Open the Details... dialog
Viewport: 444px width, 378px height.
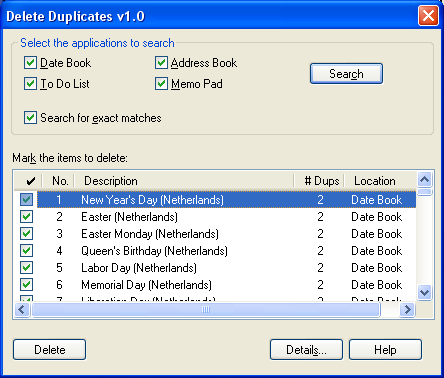306,350
